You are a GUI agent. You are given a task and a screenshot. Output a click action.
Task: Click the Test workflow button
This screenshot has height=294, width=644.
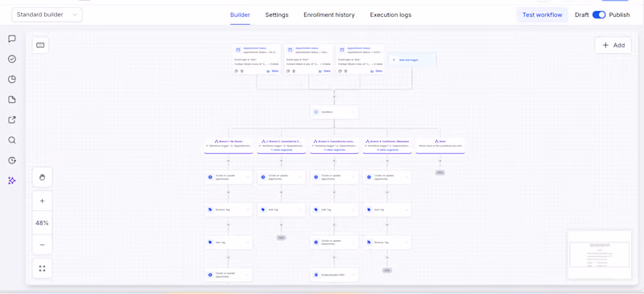pos(542,14)
